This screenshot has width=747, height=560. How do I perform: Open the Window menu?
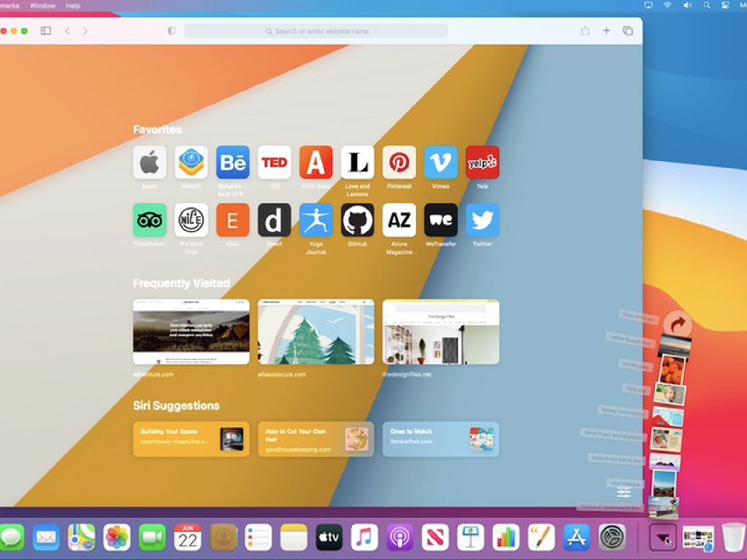pos(42,6)
